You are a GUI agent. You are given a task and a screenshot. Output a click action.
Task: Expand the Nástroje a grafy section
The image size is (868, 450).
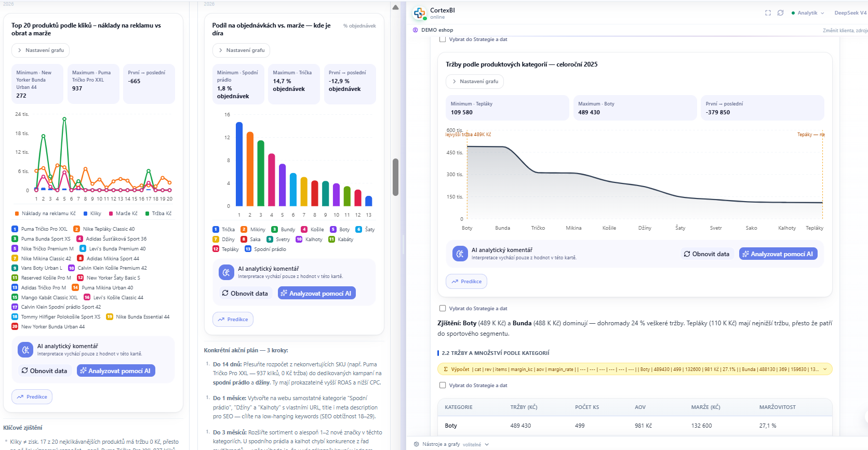coord(451,444)
